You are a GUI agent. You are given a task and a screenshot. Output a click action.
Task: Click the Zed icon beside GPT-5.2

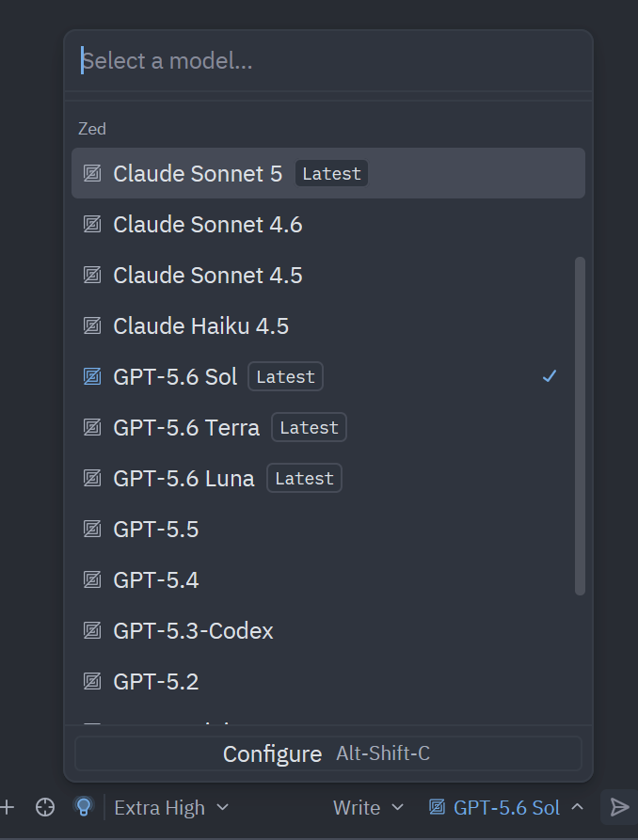(92, 681)
